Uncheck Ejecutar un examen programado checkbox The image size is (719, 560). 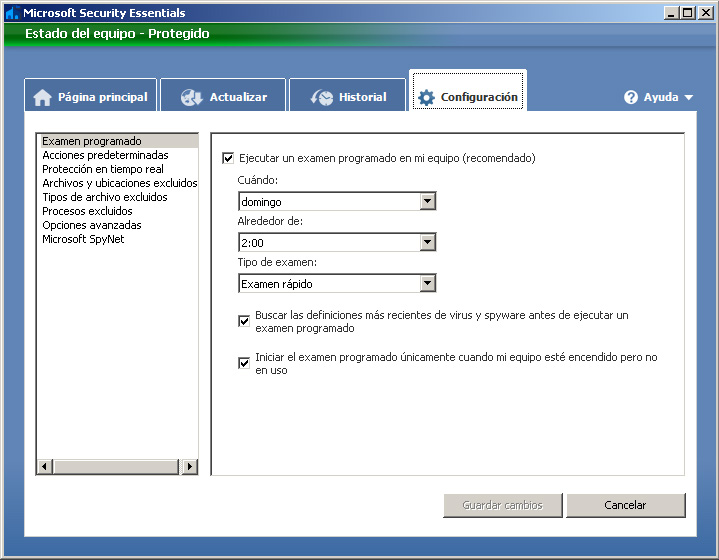[228, 158]
